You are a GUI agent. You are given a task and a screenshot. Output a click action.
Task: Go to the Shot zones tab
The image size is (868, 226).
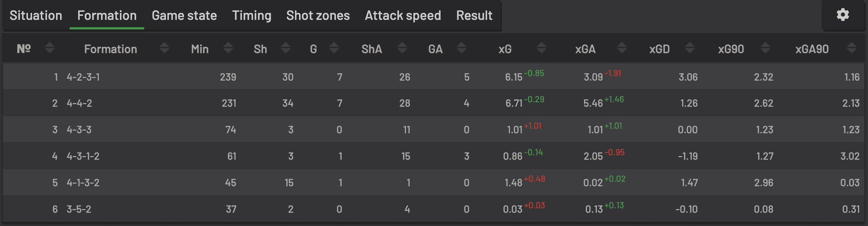318,15
